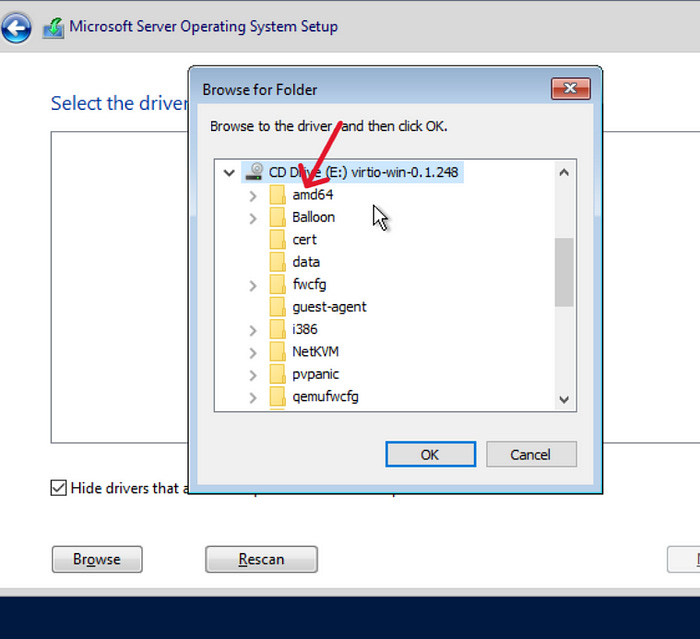Click the folder tree scroll down arrow
This screenshot has width=700, height=639.
(x=564, y=399)
